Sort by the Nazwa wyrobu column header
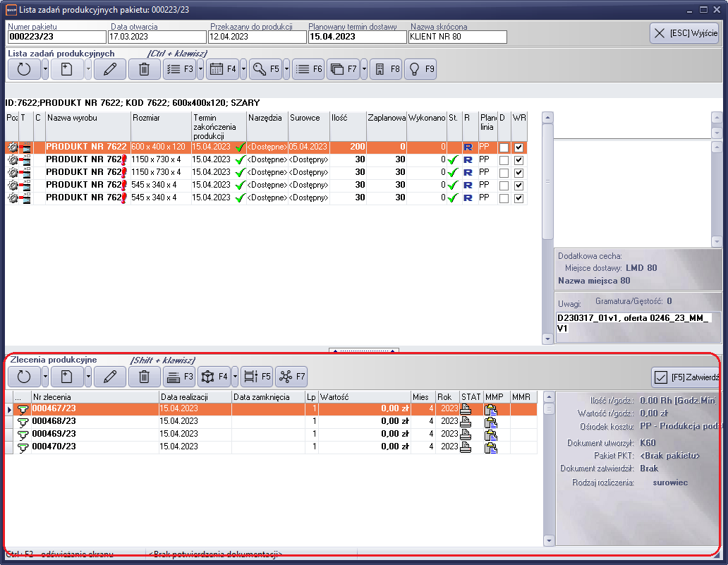 pyautogui.click(x=87, y=118)
